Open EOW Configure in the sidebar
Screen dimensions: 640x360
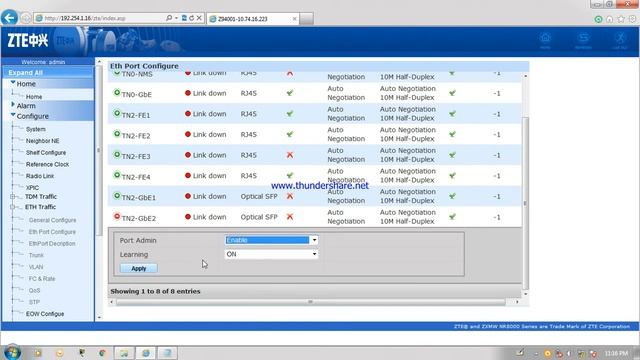(x=45, y=314)
